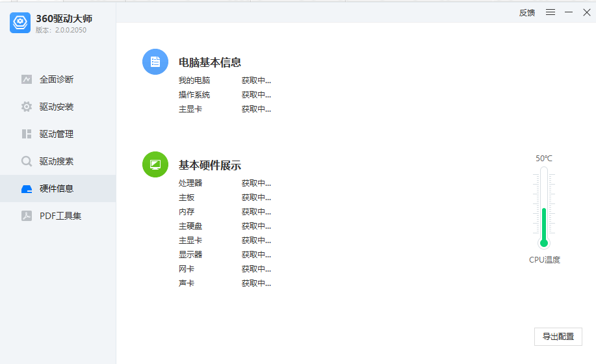This screenshot has width=596, height=364.
Task: Click 获取中... value beside 我的电脑
Action: pyautogui.click(x=256, y=80)
